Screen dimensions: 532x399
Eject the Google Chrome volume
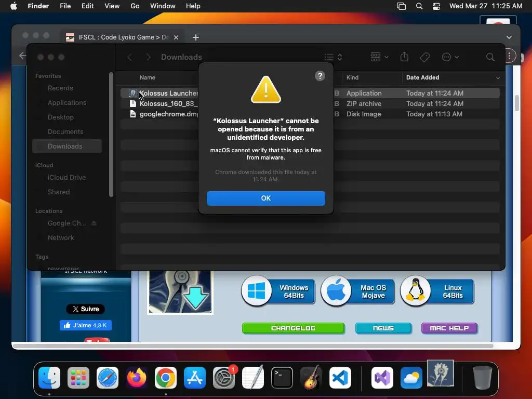pos(94,223)
